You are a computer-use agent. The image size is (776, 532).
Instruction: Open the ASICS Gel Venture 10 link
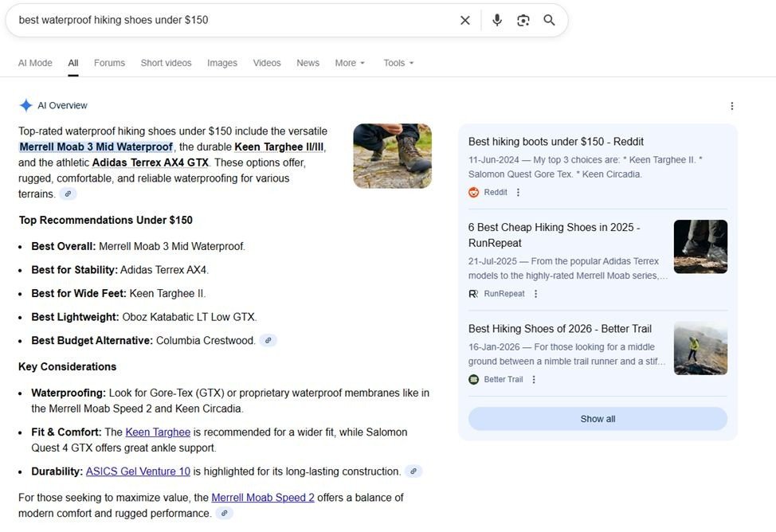point(138,471)
